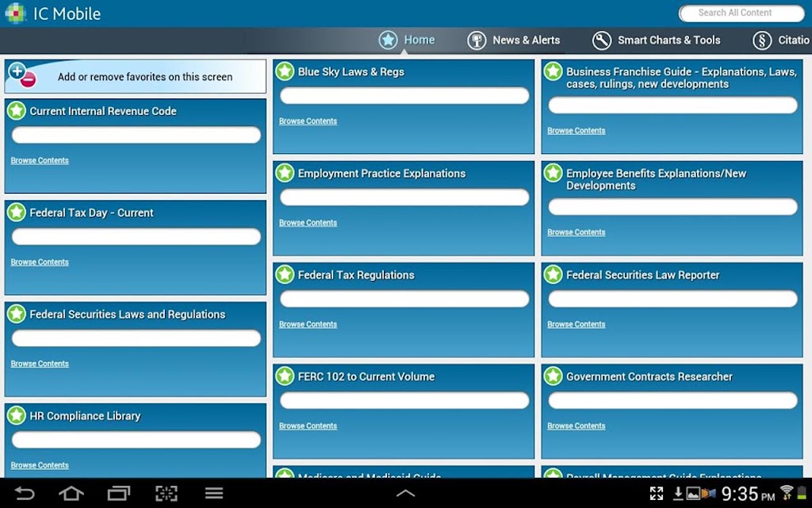Screen dimensions: 812x508
Task: Browse Contents of HR Compliance Library
Action: click(40, 465)
